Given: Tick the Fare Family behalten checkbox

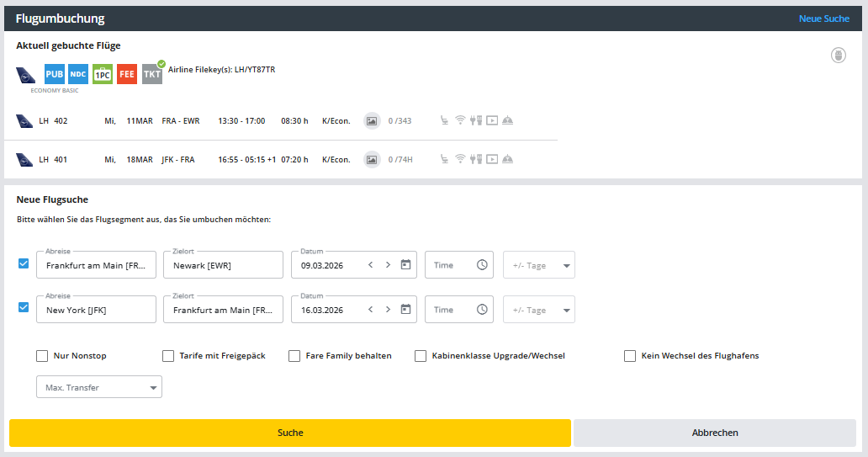Looking at the screenshot, I should coord(294,356).
